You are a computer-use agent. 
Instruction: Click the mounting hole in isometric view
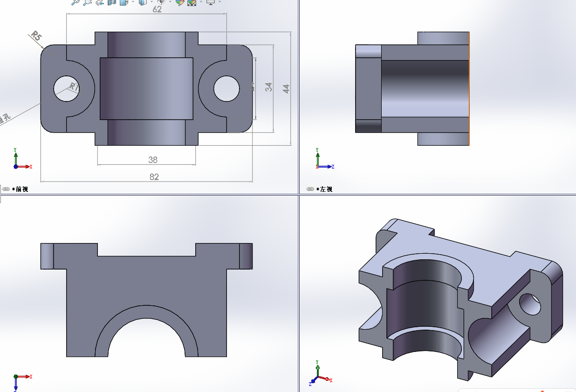(x=530, y=304)
